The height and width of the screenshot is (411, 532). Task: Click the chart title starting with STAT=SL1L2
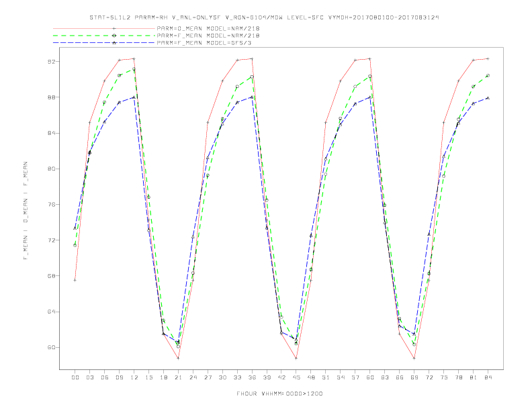point(264,17)
